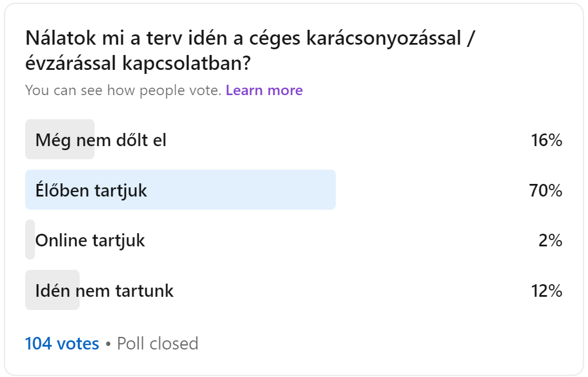
Task: Click empty space right of Élőben tartjuk bar
Action: (431, 190)
